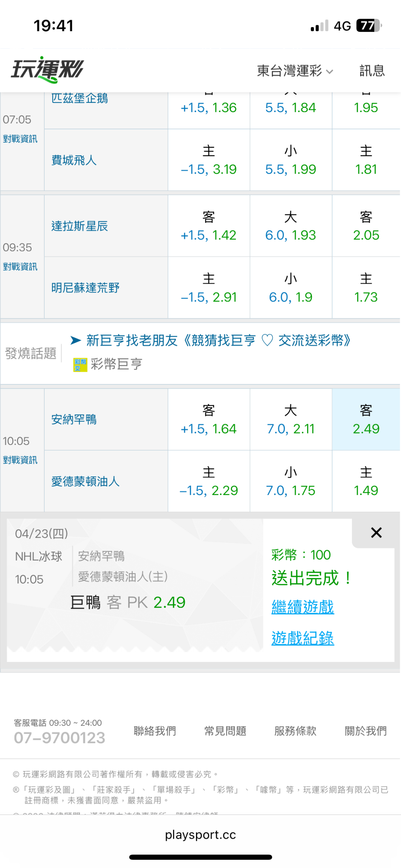Viewport: 401px width, 868px height.
Task: Open 費城飛人 team page
Action: click(74, 160)
